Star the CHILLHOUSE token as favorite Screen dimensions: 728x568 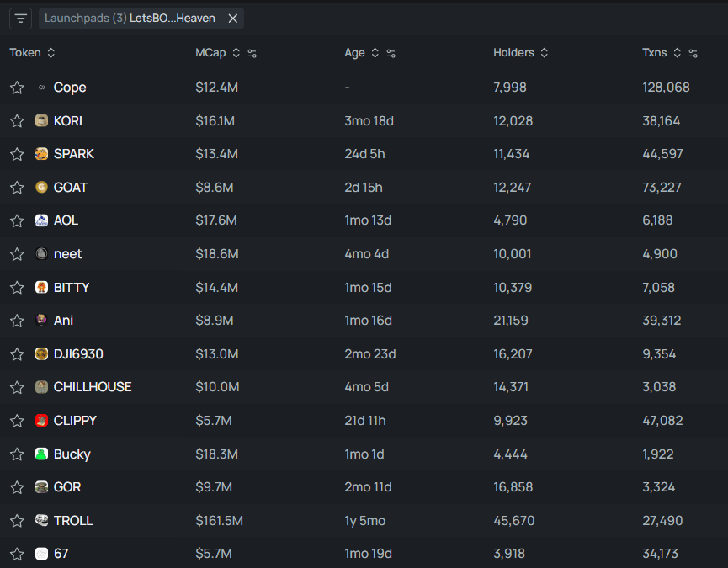(x=17, y=388)
